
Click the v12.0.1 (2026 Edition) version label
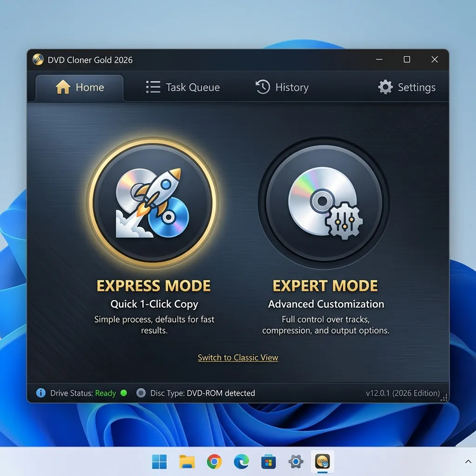tap(403, 393)
